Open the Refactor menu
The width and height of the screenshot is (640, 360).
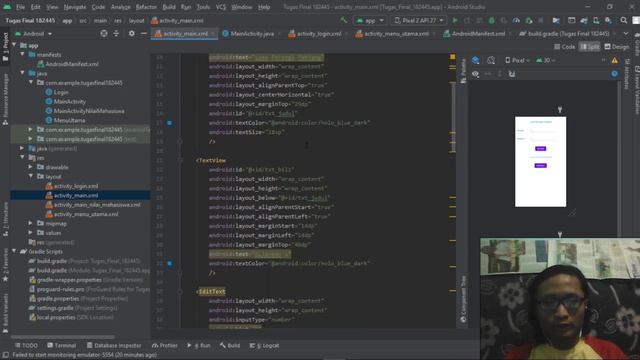(146, 7)
